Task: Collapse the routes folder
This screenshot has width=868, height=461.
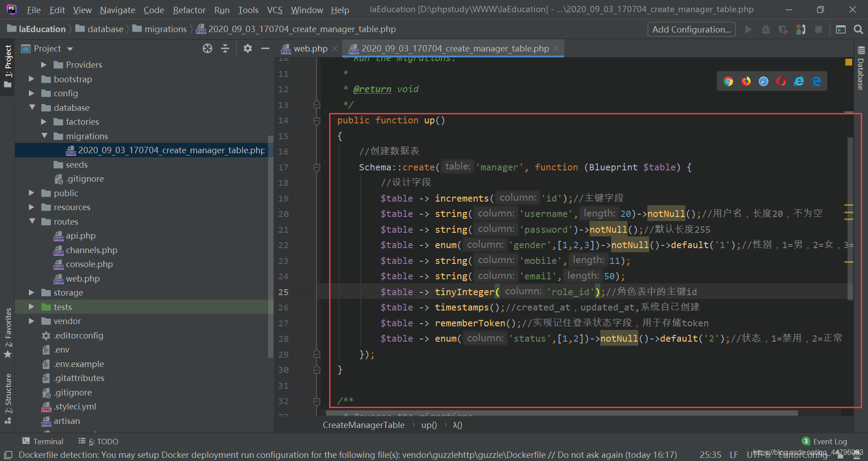Action: (32, 221)
